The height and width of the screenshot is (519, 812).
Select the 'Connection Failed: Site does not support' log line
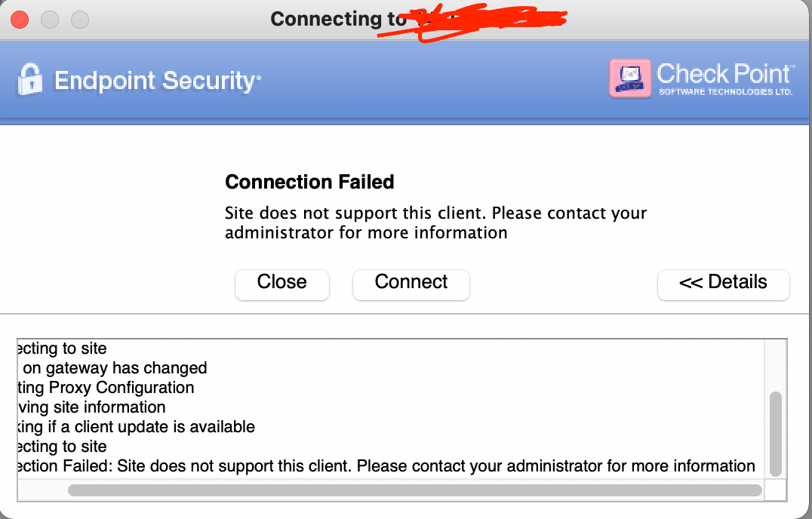pos(377,465)
